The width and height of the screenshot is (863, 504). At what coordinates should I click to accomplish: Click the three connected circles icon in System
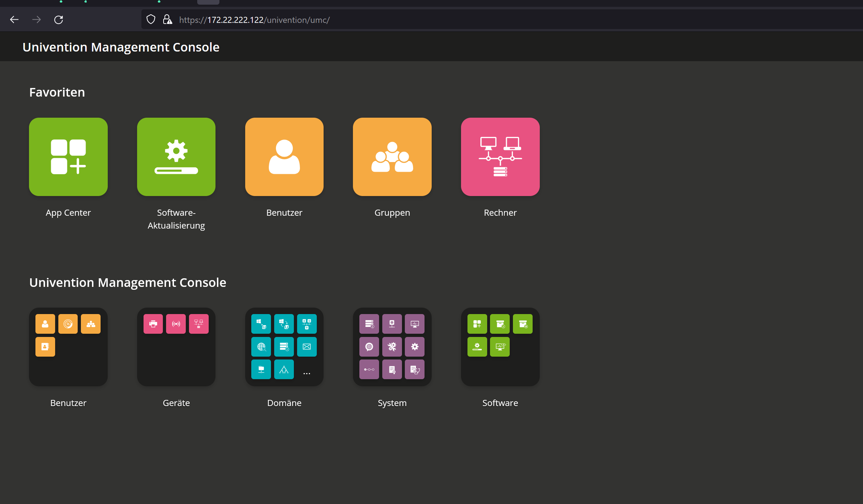(369, 370)
